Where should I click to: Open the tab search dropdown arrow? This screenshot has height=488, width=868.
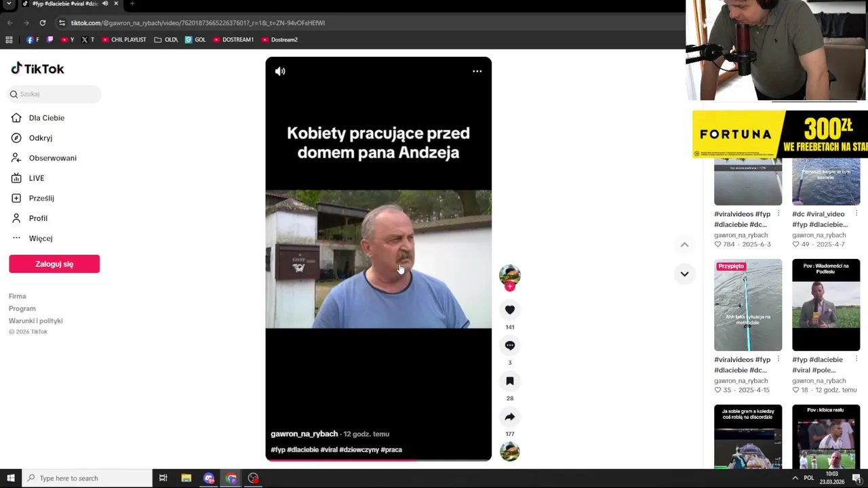[9, 3]
